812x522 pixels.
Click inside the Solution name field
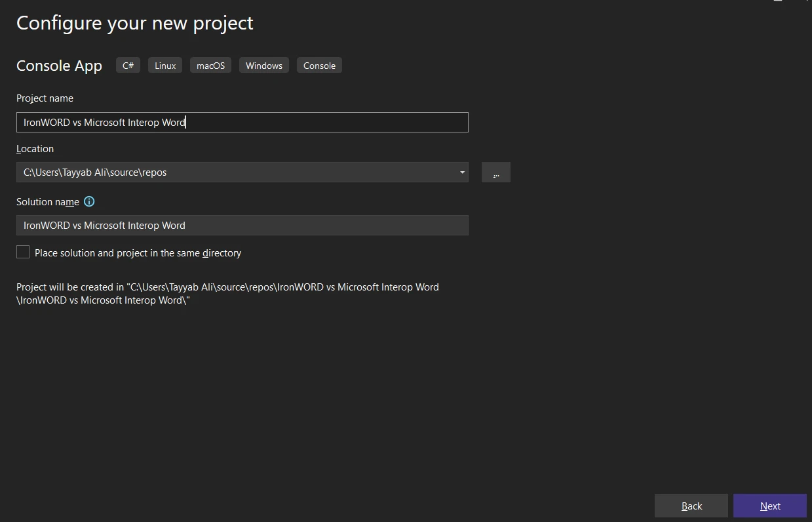(242, 226)
